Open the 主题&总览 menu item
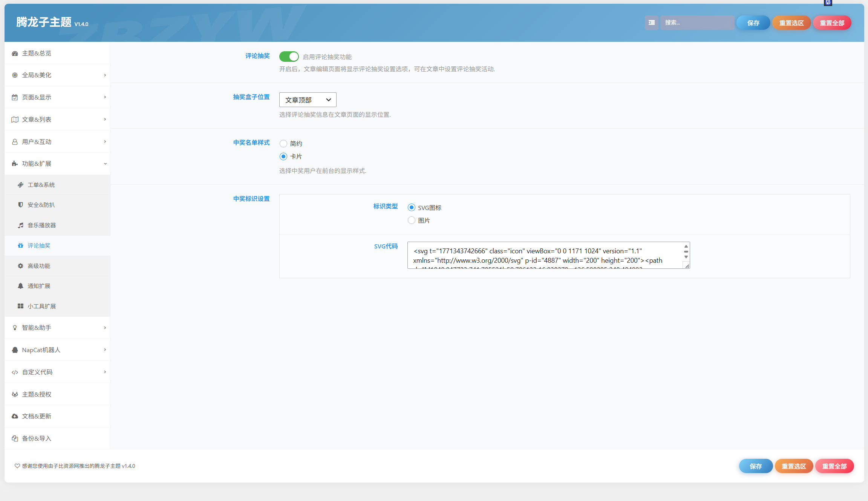 pos(57,53)
